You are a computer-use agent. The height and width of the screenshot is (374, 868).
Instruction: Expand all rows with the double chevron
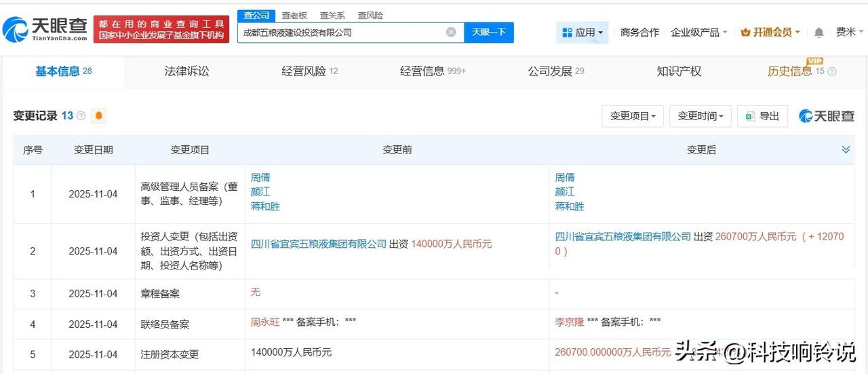[x=846, y=149]
